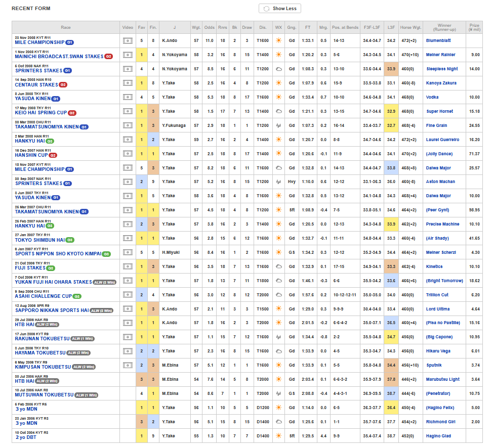This screenshot has height=448, width=492.
Task: Open winner Precise Machine's page
Action: (442, 224)
